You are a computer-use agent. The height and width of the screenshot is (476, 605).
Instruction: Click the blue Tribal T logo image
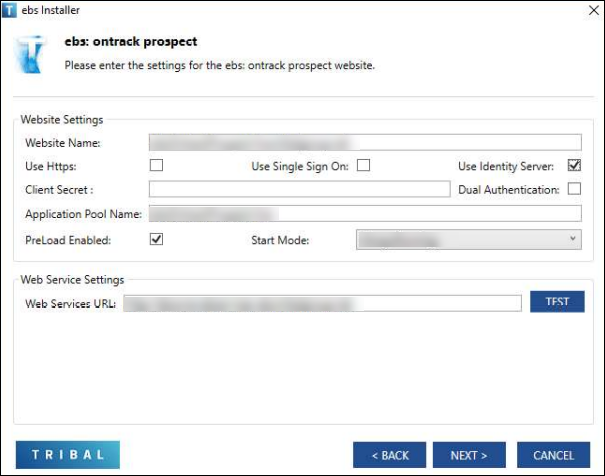pos(30,54)
